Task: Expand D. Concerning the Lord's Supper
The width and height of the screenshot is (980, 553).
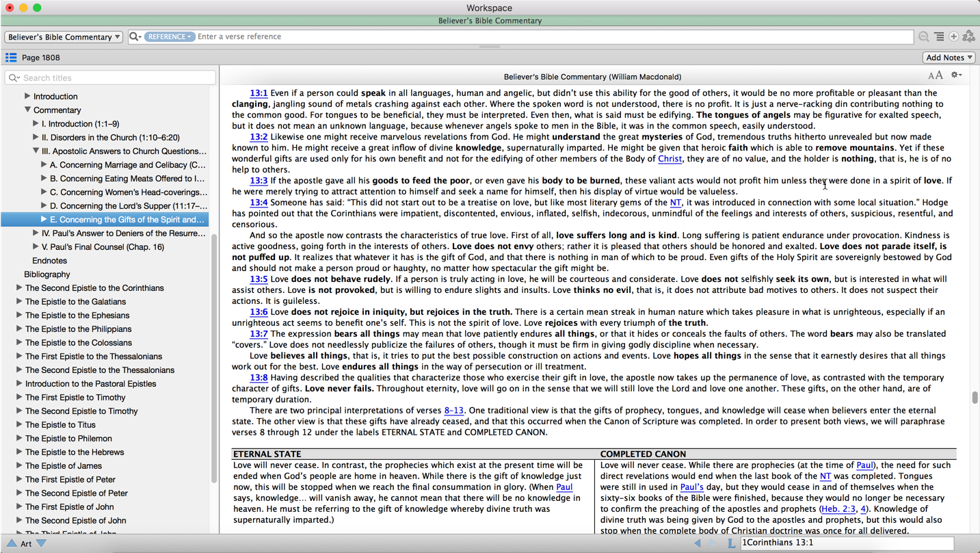Action: click(x=44, y=205)
